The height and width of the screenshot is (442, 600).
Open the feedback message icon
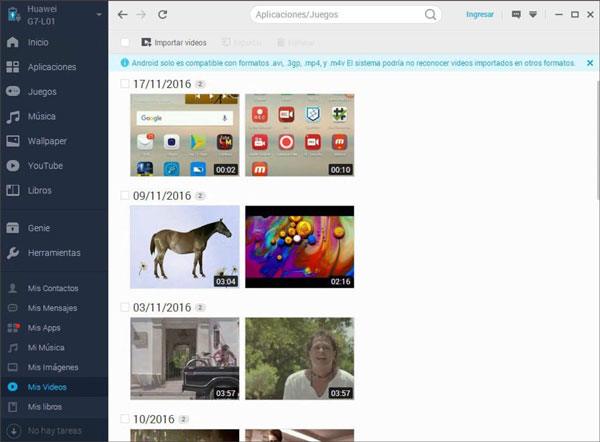(516, 15)
